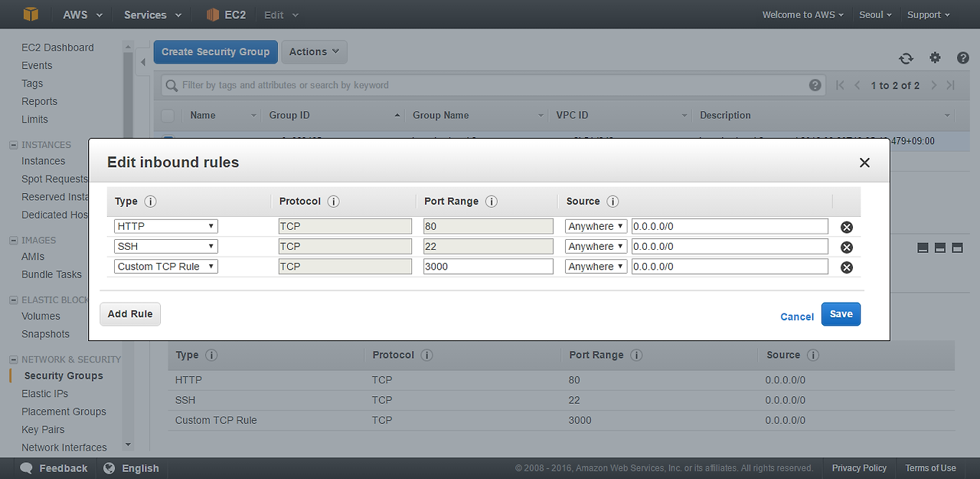Open Source dropdown for the SSH rule
This screenshot has height=479, width=980.
coord(596,246)
